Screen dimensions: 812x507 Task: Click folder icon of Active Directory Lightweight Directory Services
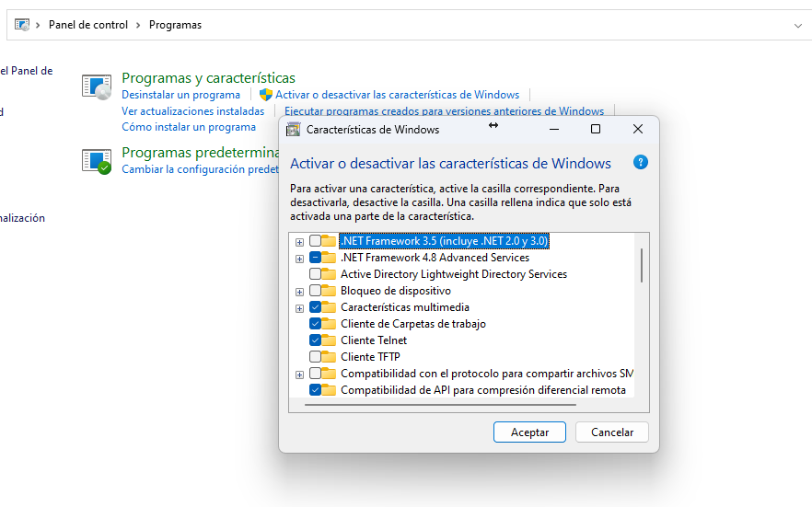click(x=329, y=273)
